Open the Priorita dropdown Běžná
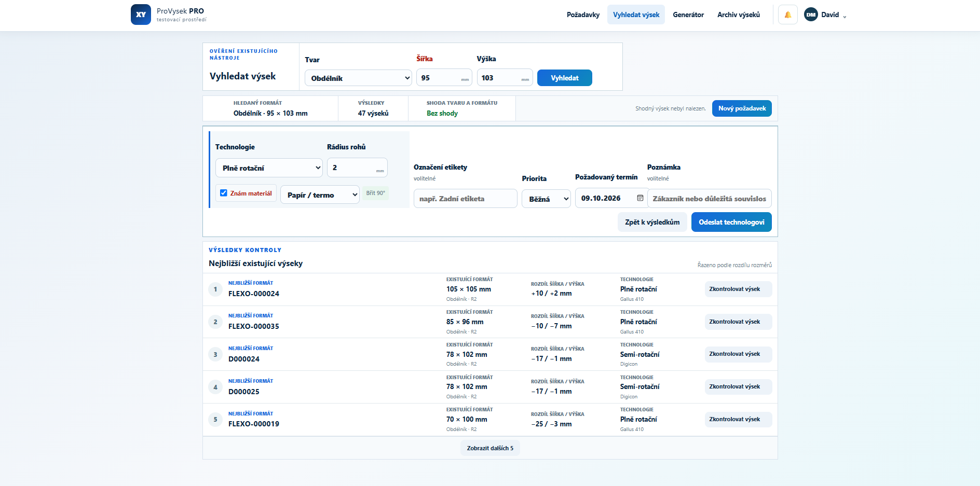The height and width of the screenshot is (486, 980). pyautogui.click(x=546, y=199)
